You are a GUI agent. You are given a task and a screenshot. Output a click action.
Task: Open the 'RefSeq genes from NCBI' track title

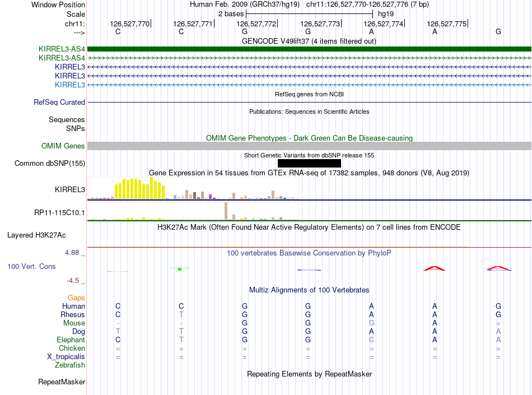tap(309, 94)
